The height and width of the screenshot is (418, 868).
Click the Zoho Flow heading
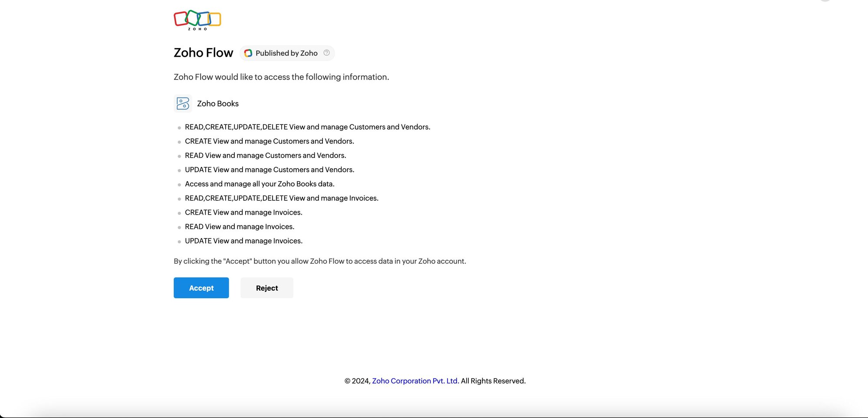pyautogui.click(x=203, y=53)
